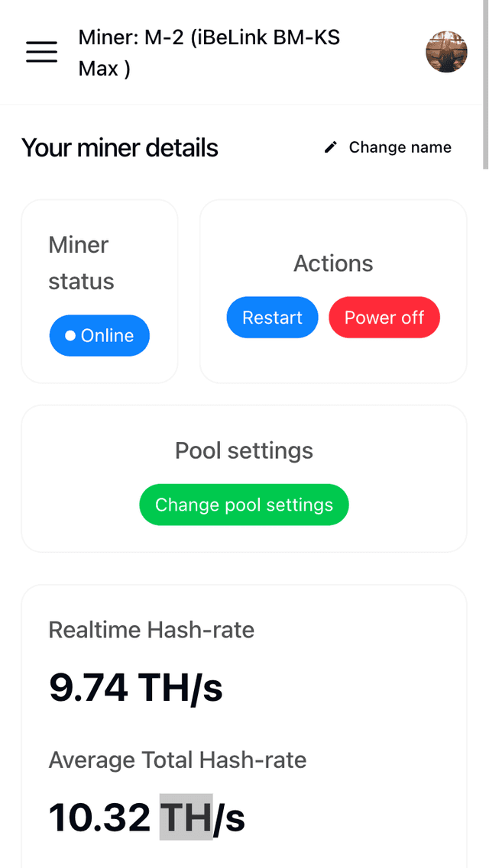The image size is (489, 868).
Task: Restart the miner
Action: pyautogui.click(x=272, y=317)
